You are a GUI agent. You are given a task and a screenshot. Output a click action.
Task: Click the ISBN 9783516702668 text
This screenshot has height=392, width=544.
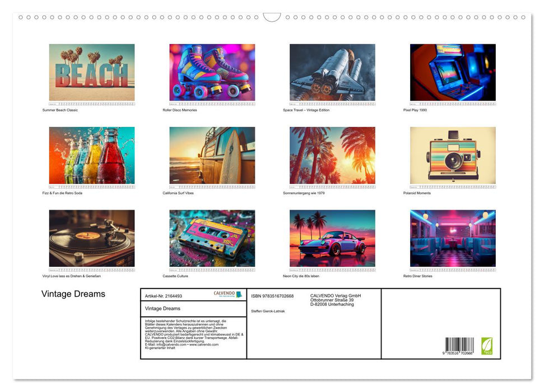coord(272,296)
